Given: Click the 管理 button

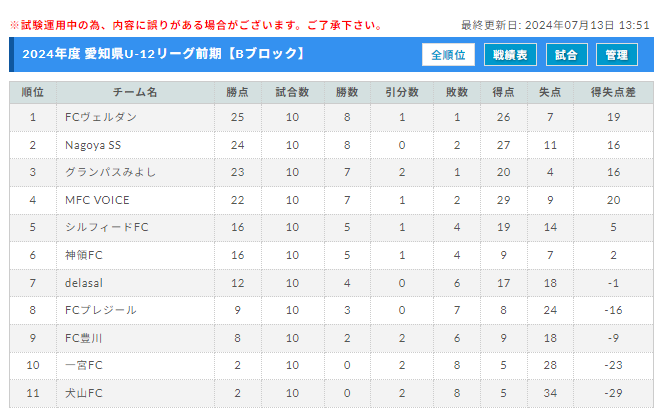Looking at the screenshot, I should point(617,55).
